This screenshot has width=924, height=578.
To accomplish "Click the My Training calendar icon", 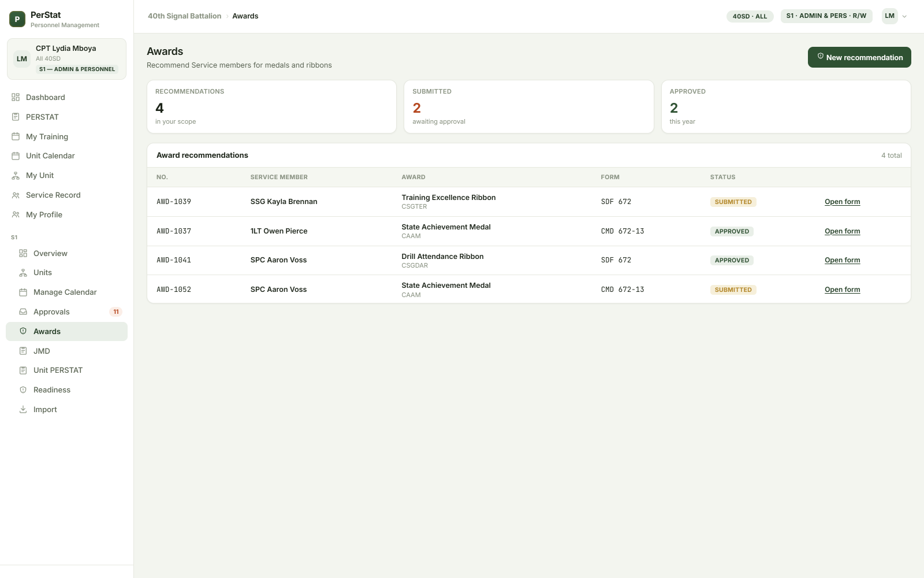I will click(16, 136).
